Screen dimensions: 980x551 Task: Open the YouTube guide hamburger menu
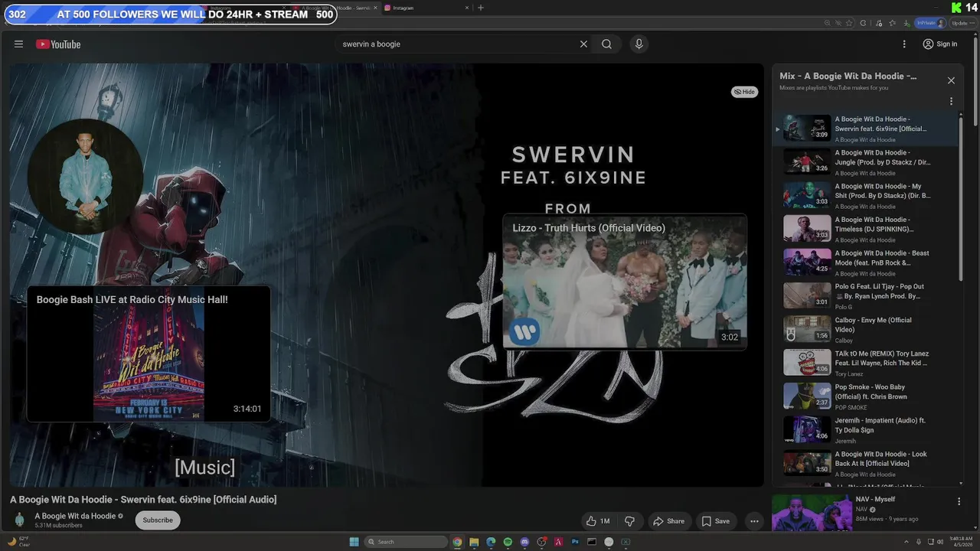(x=18, y=44)
